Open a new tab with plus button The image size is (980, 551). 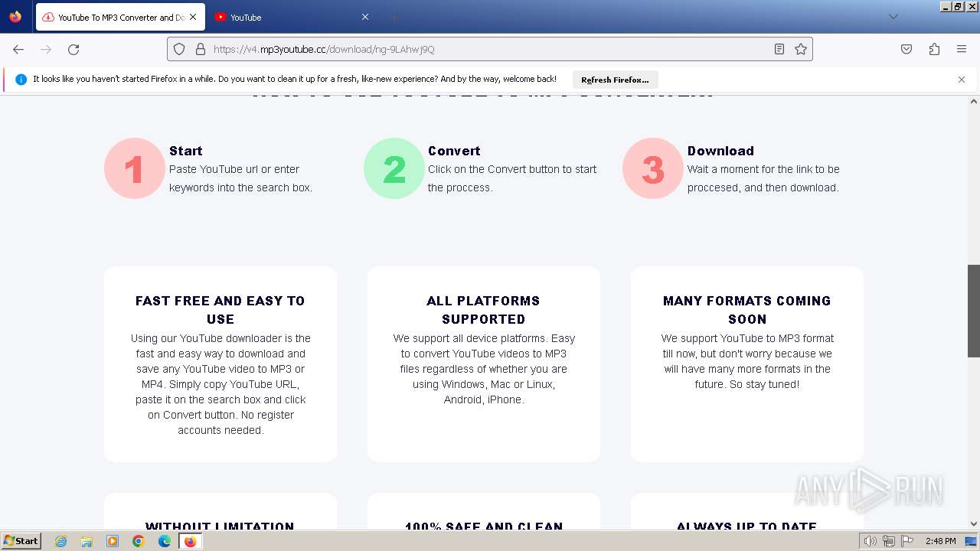394,17
